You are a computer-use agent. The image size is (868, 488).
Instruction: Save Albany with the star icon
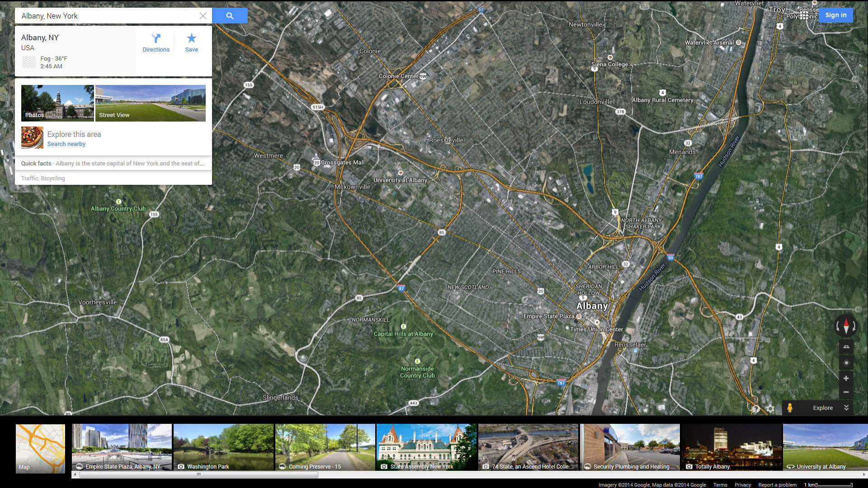(x=191, y=43)
